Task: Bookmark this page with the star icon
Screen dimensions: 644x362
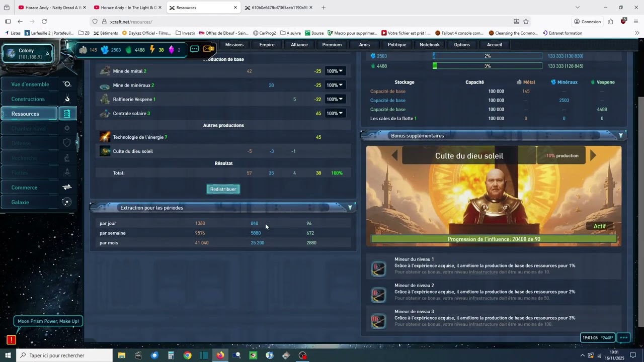Action: 526,22
